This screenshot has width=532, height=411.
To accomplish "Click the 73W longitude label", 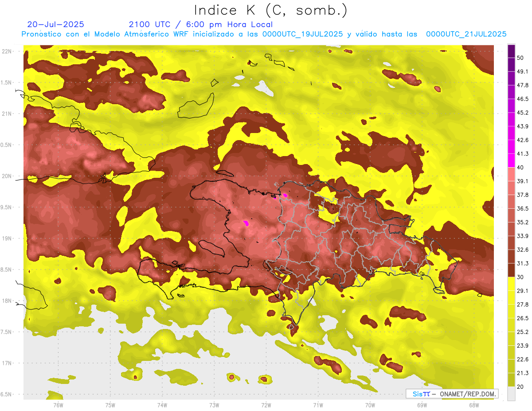I will (x=214, y=405).
